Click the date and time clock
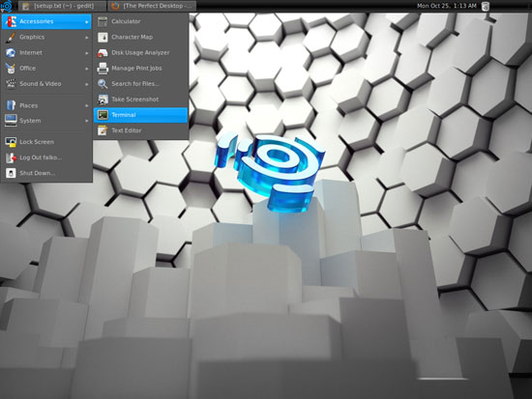532x399 pixels. pos(447,6)
